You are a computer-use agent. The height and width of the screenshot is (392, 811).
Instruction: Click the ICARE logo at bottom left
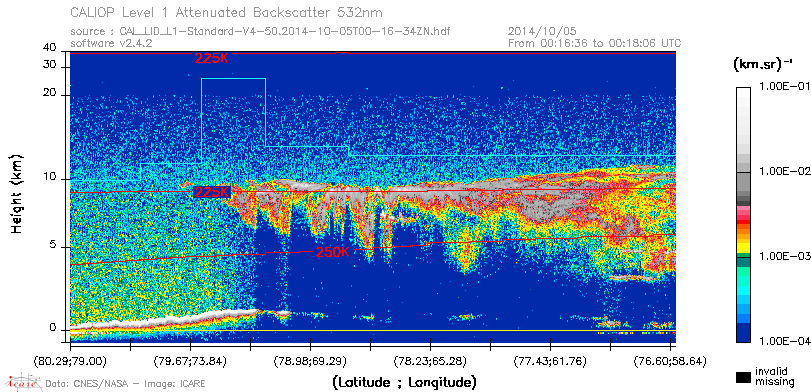[x=22, y=382]
